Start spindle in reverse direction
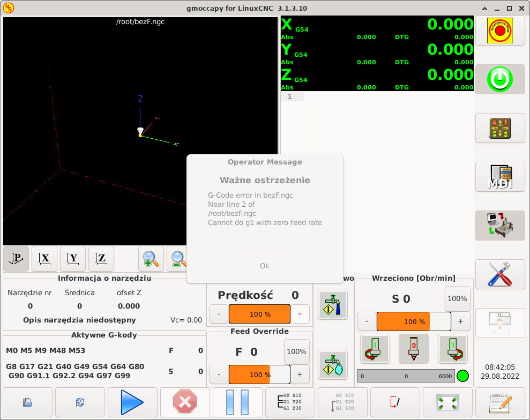The image size is (530, 420). pos(375,349)
